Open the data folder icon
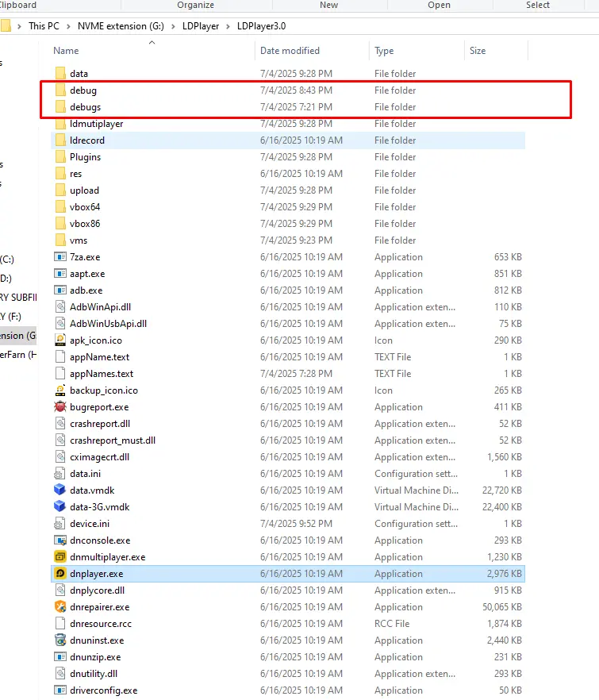The height and width of the screenshot is (700, 599). [x=60, y=73]
